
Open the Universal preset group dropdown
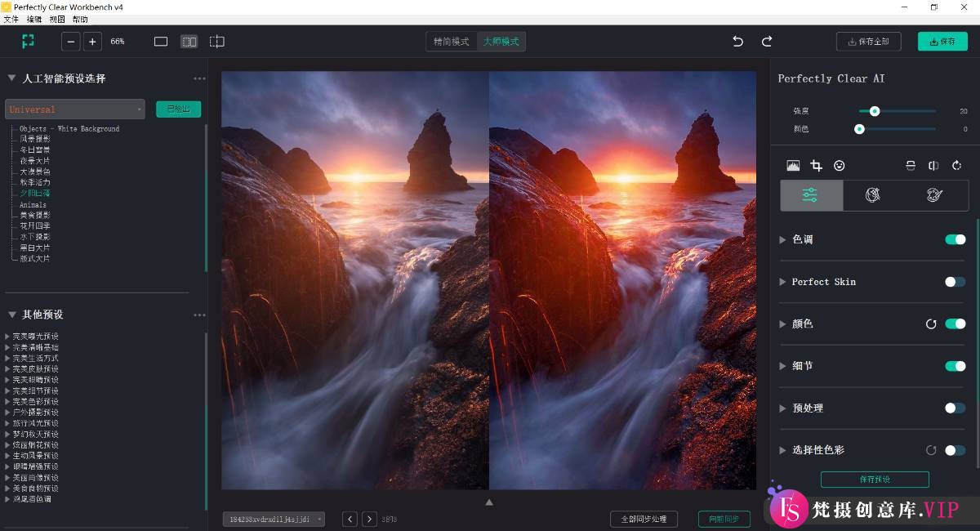point(75,109)
